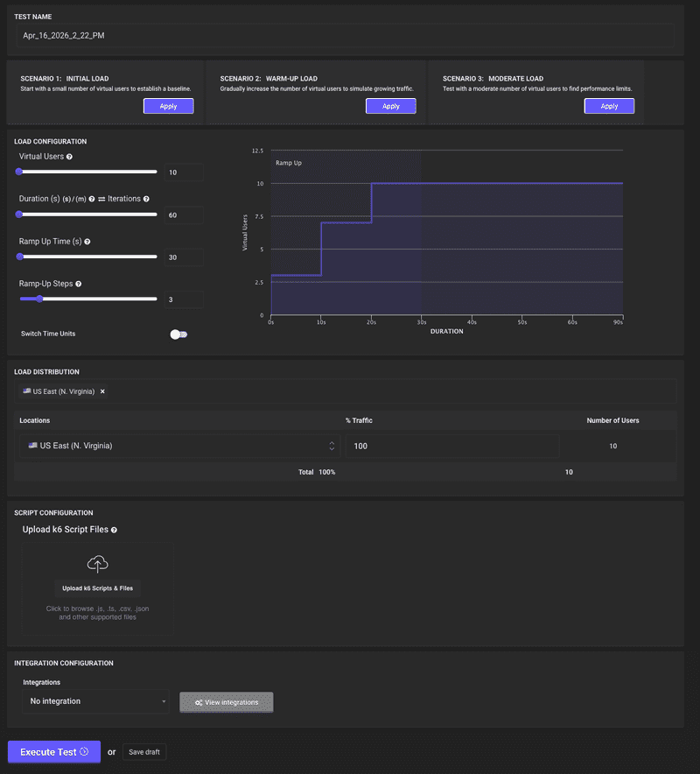The width and height of the screenshot is (700, 774).
Task: Apply Scenario 2 Warm-Up Load
Action: point(390,106)
